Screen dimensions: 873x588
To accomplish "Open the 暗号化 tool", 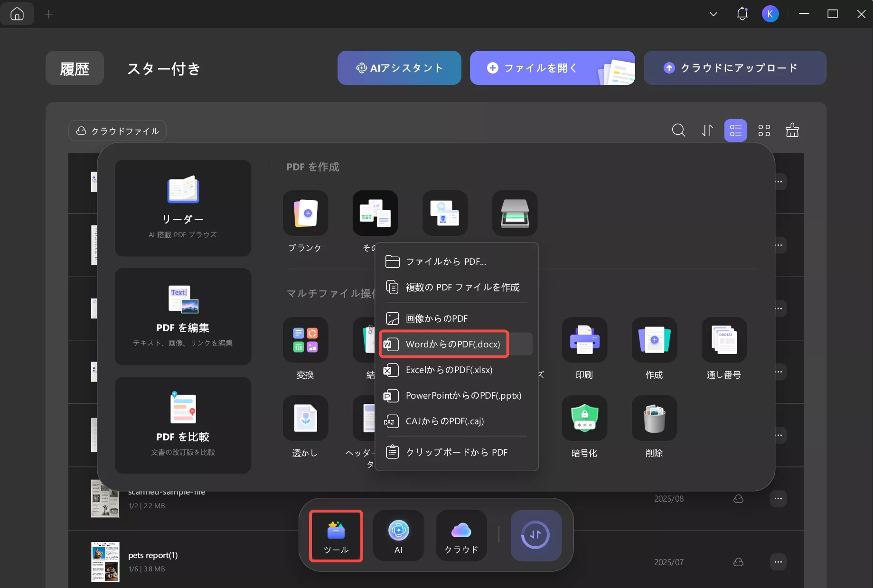I will (584, 418).
